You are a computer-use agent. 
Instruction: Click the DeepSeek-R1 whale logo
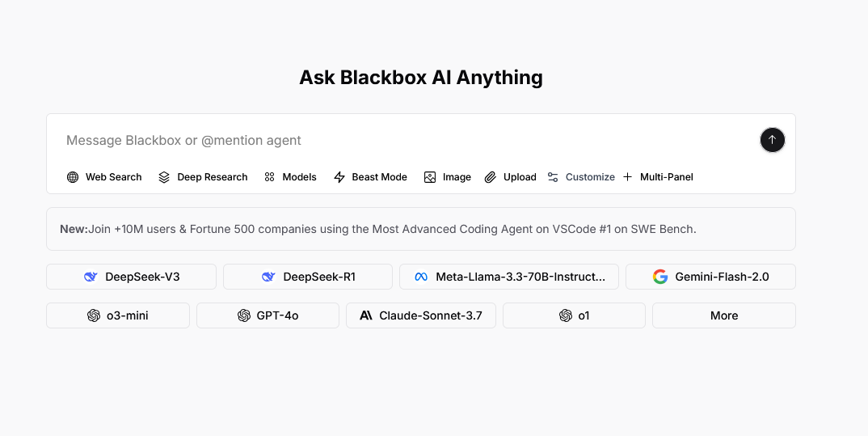pyautogui.click(x=268, y=277)
